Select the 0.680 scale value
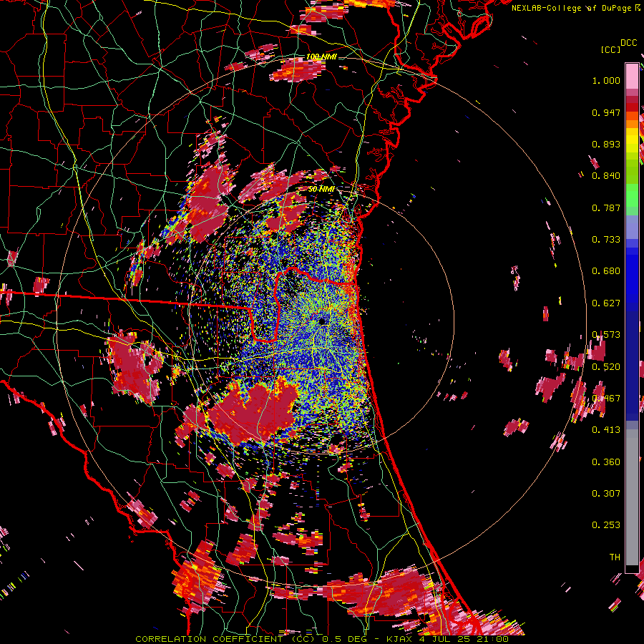 (x=606, y=271)
